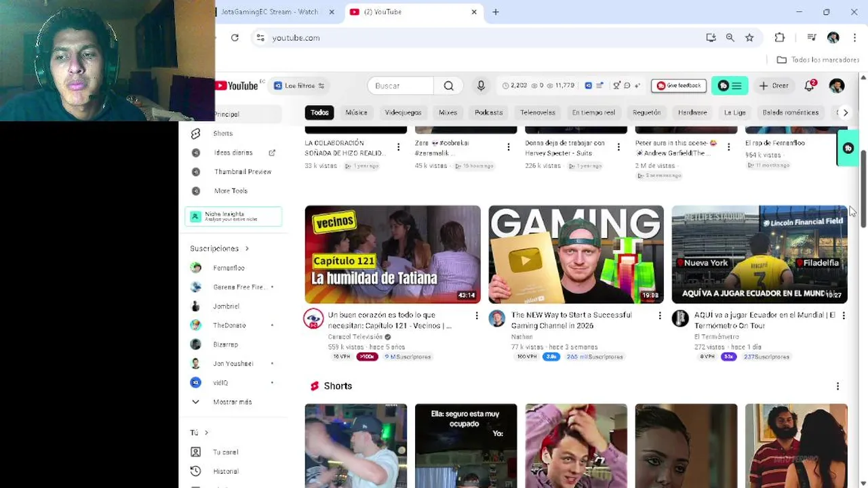Select the Todos filter chip
This screenshot has width=868, height=488.
[319, 113]
